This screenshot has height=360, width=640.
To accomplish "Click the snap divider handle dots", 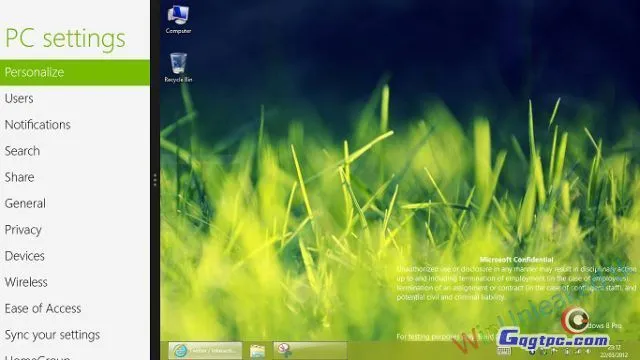I will (155, 180).
